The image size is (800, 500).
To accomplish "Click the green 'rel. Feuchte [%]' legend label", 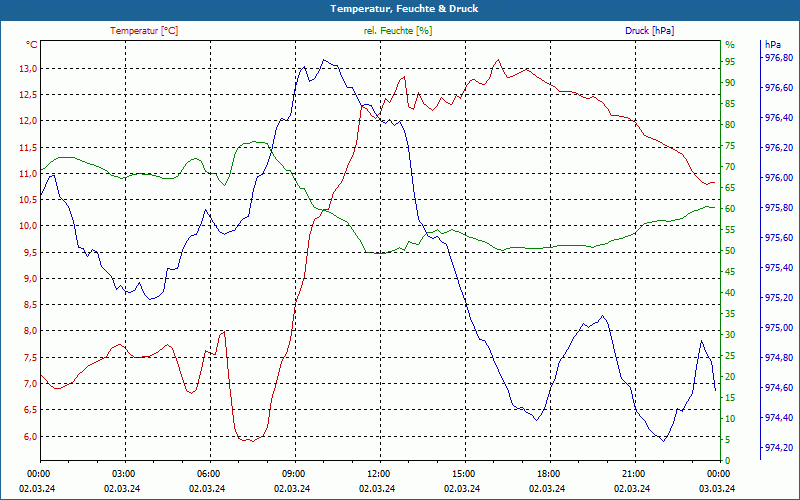I will [398, 31].
